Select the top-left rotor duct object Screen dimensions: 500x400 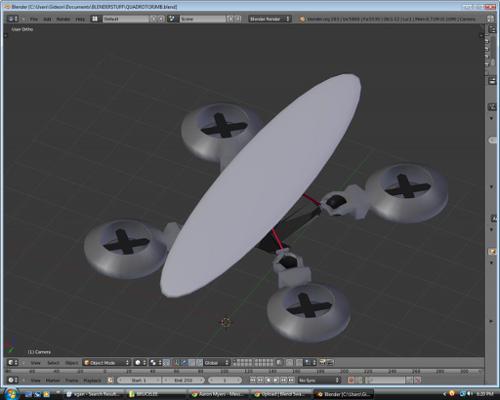point(218,132)
